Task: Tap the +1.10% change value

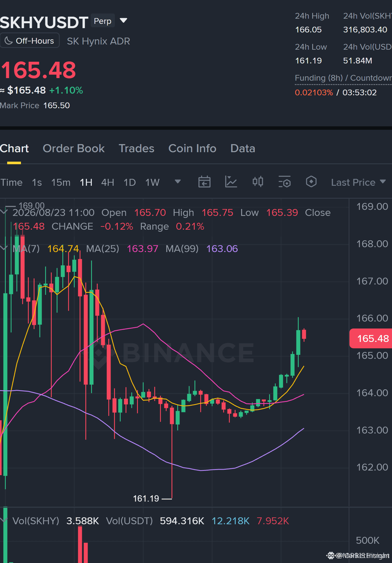Action: [66, 90]
